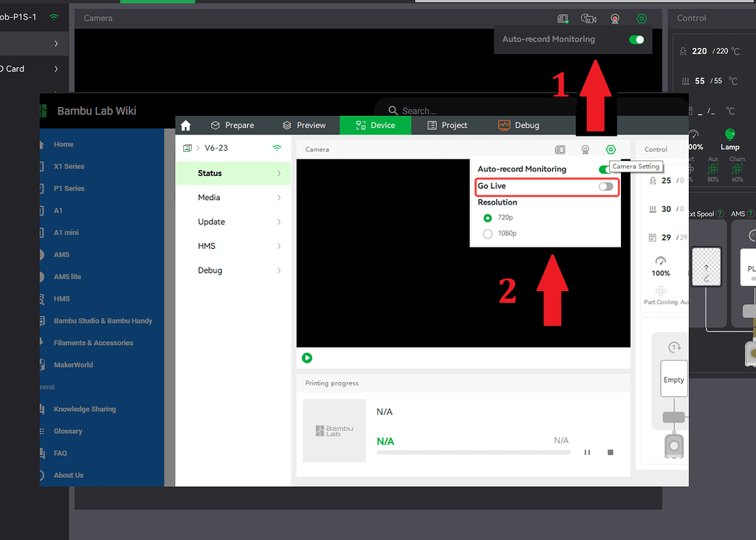Open the Glossary wiki link
The height and width of the screenshot is (540, 756).
click(x=68, y=431)
